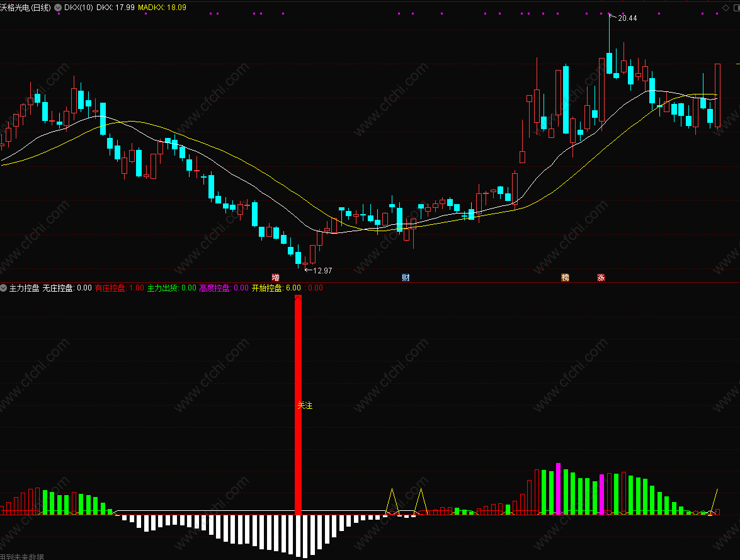This screenshot has height=560, width=740.
Task: Click the 主力出货: 0.00 value
Action: tap(172, 288)
